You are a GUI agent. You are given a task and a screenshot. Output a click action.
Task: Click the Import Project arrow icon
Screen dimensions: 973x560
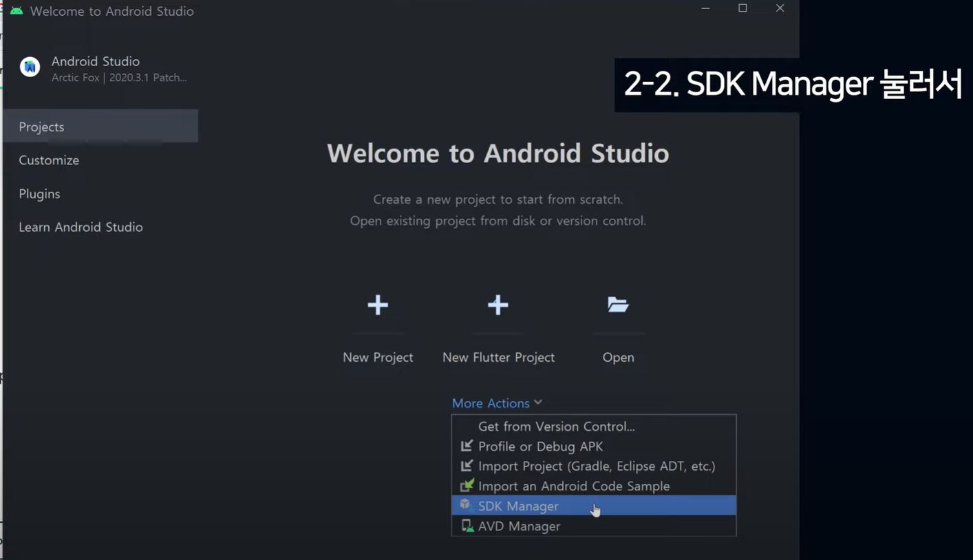click(467, 466)
